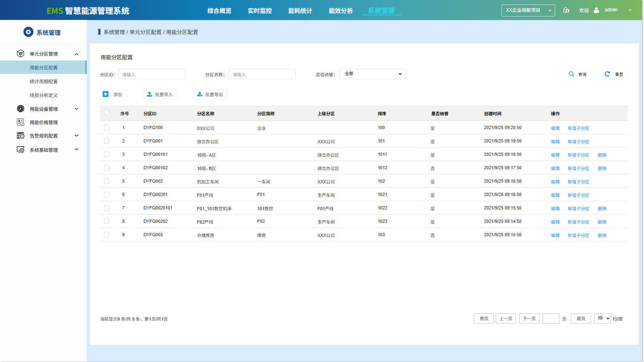
Task: Click the notification bell icon
Action: 566,10
